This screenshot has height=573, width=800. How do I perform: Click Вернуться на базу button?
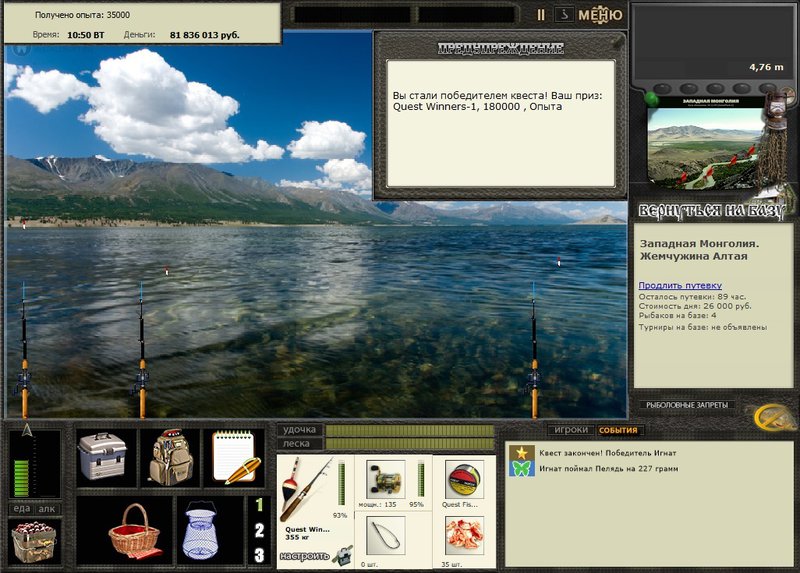[710, 210]
